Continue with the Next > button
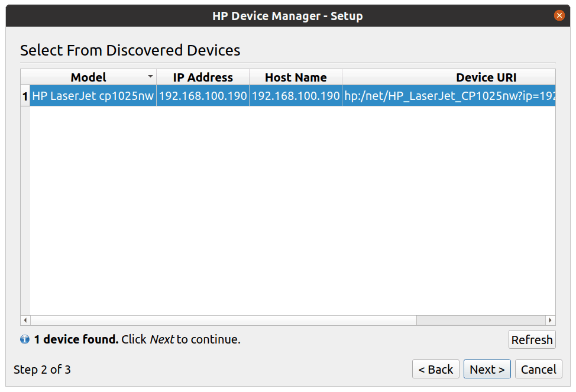The height and width of the screenshot is (392, 576). [x=487, y=369]
